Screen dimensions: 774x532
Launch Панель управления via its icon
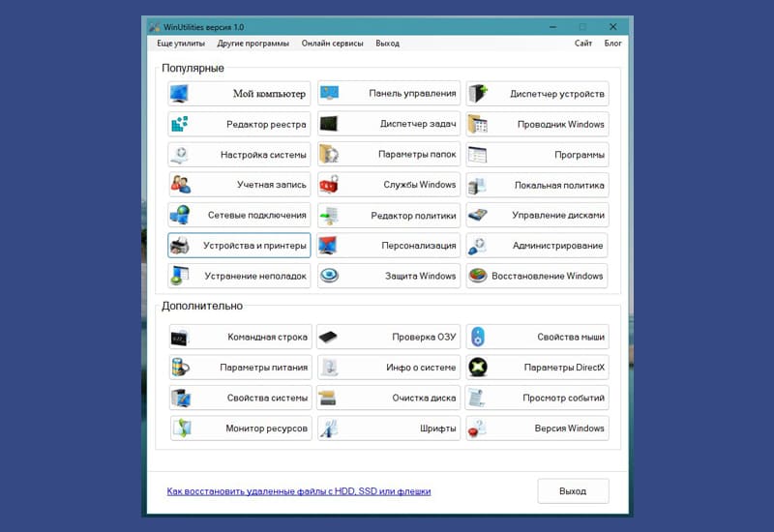[329, 93]
